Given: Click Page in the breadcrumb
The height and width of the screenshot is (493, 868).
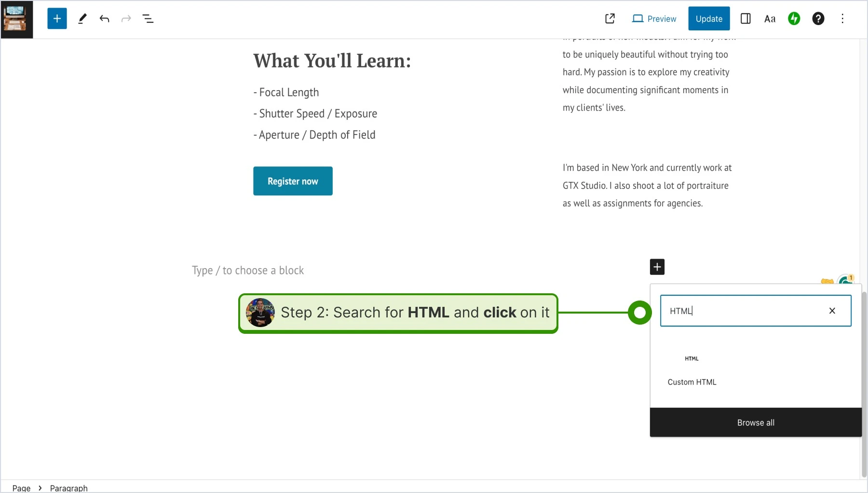Looking at the screenshot, I should [x=21, y=488].
